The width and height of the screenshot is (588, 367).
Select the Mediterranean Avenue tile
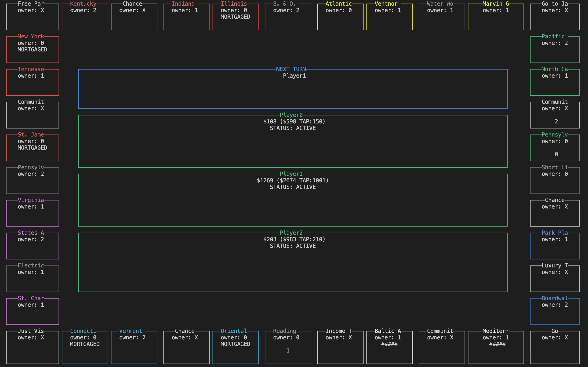(x=495, y=347)
